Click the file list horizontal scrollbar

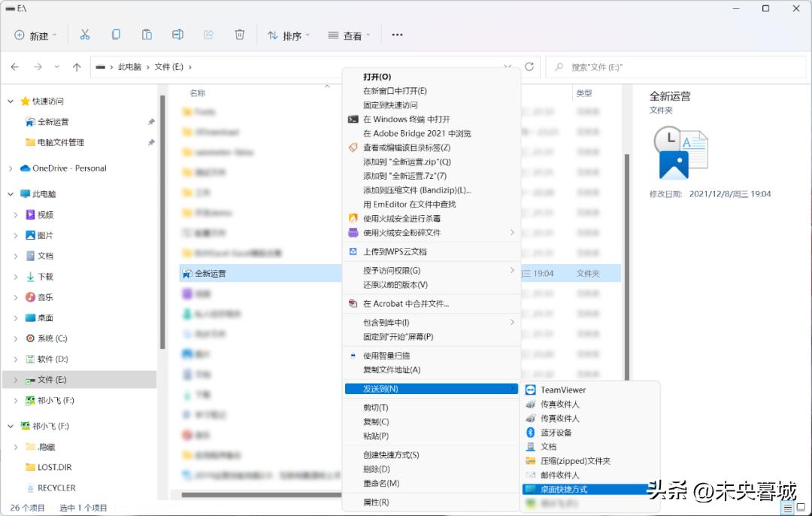pos(256,495)
